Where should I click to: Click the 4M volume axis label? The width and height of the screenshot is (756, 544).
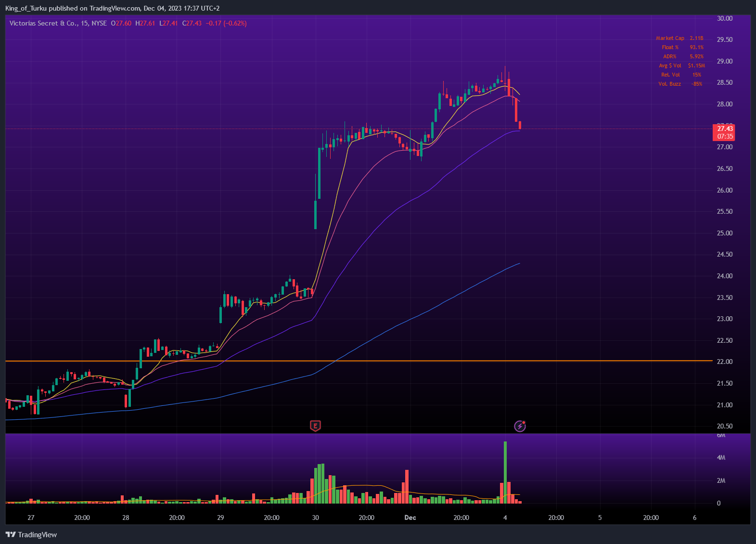click(x=721, y=457)
